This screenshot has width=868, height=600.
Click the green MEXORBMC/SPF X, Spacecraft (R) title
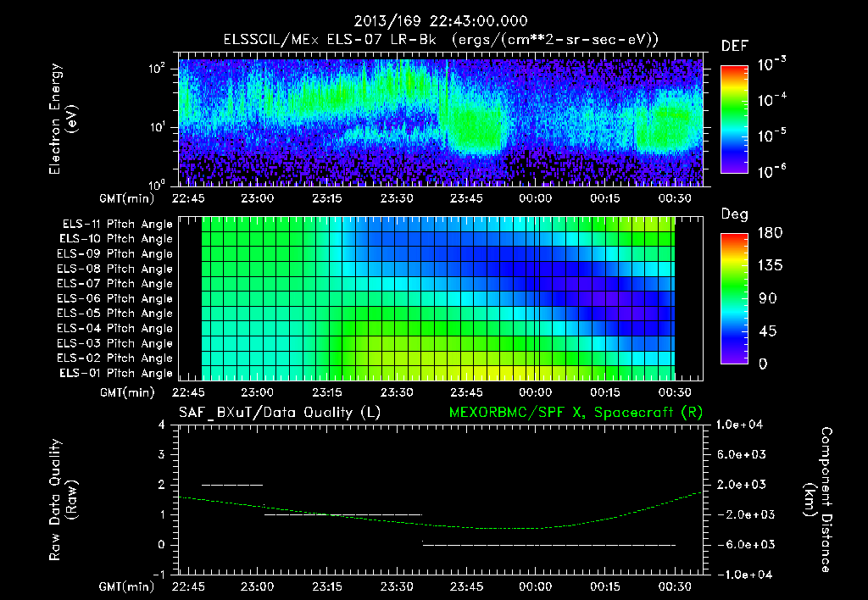pos(576,413)
